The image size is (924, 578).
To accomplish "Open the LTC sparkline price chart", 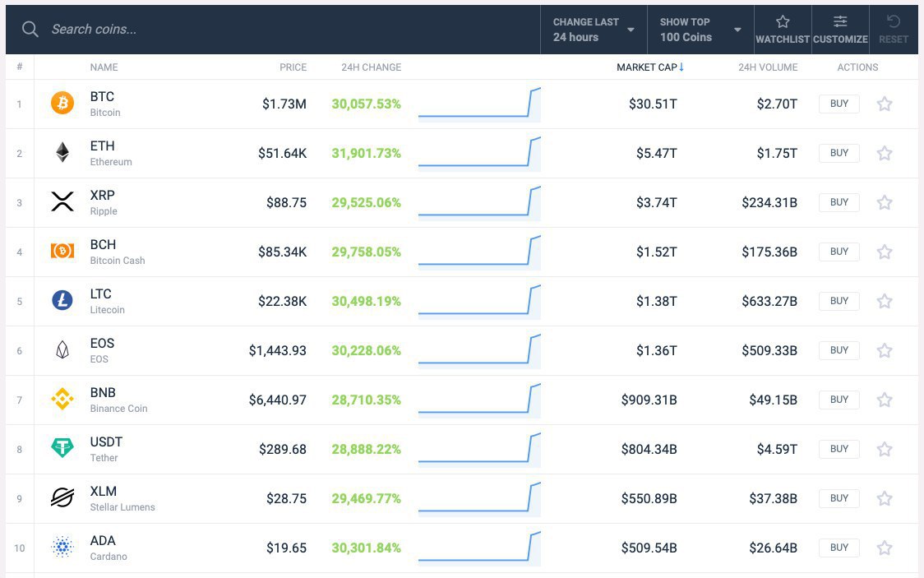I will (x=479, y=302).
